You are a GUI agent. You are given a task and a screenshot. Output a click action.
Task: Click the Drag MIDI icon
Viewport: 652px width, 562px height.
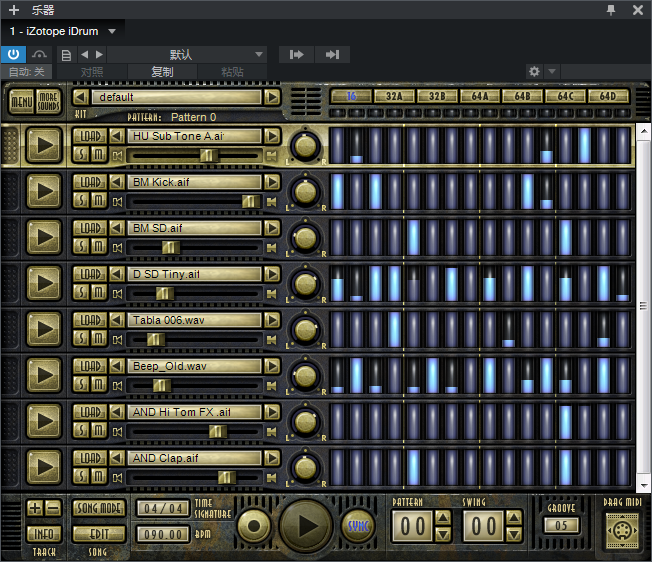coord(622,530)
